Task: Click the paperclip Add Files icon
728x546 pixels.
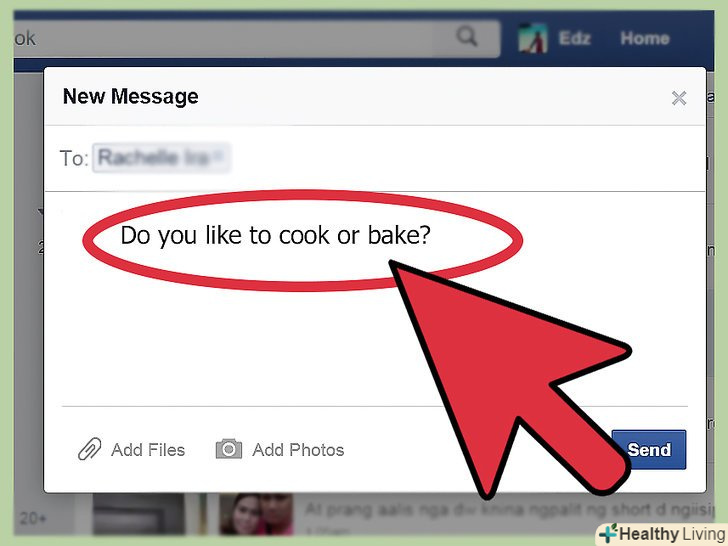Action: (x=89, y=449)
